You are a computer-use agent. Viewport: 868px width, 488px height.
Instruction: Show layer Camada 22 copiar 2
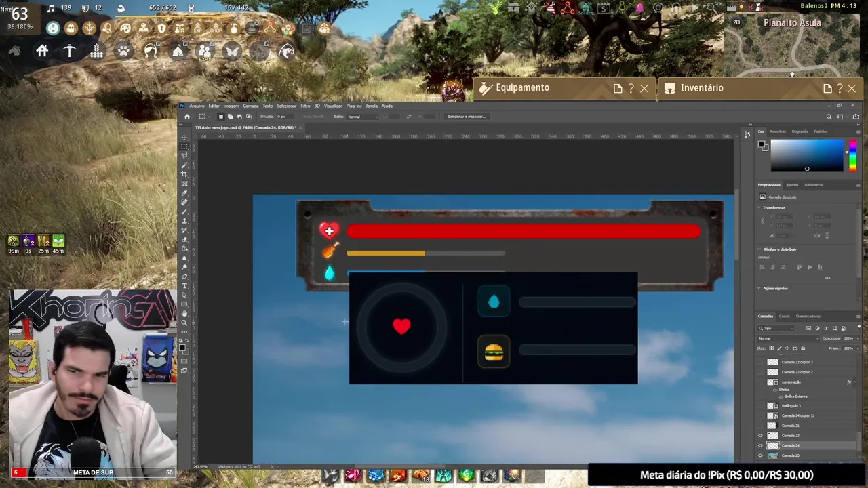[x=760, y=372]
